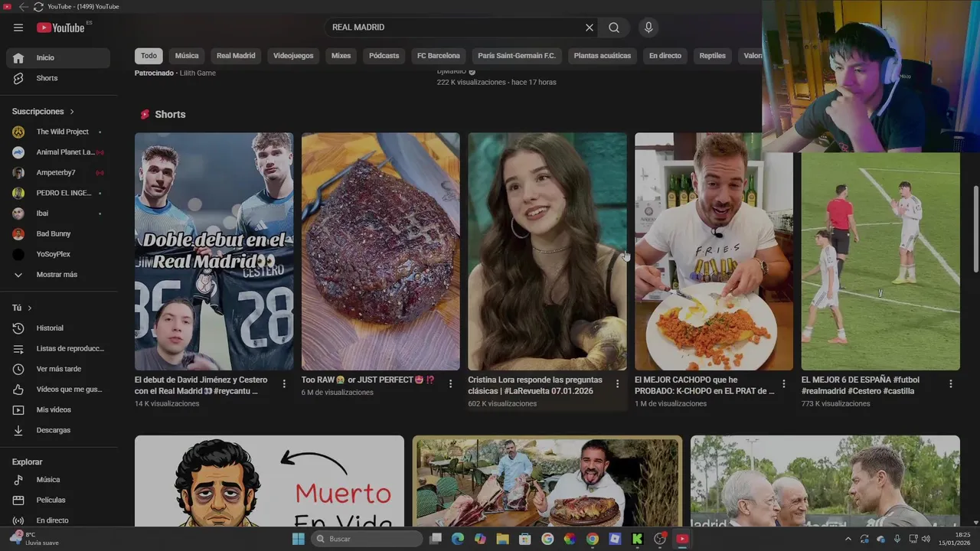Open Música under Explorar

click(x=58, y=480)
